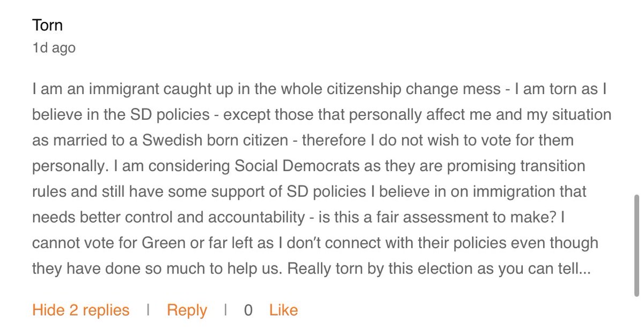The width and height of the screenshot is (644, 332).
Task: Click the separator between Reply and like count
Action: [x=225, y=310]
